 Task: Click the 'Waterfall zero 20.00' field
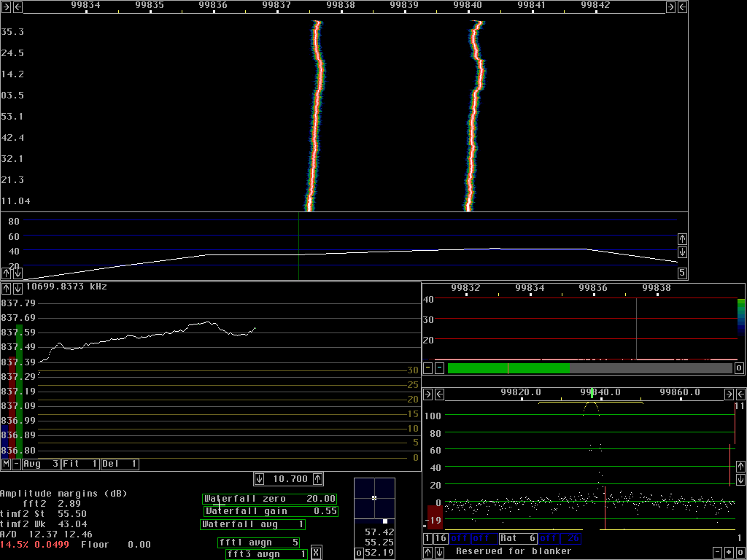270,499
